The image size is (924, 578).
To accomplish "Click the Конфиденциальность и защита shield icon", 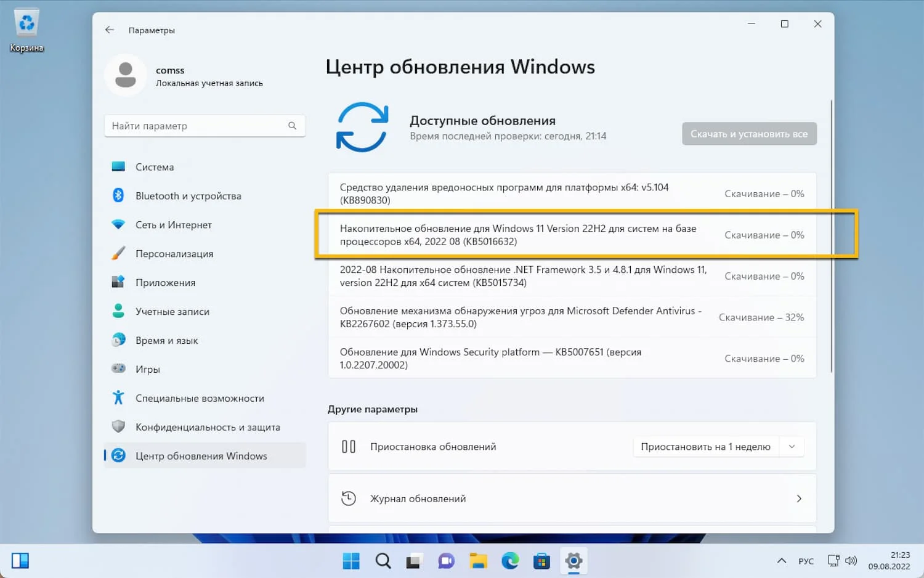I will (x=118, y=426).
